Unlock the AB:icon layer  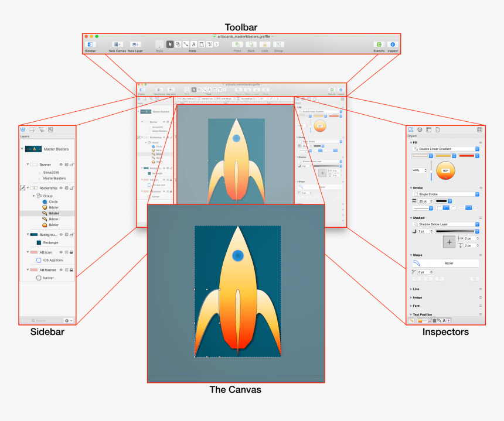click(71, 252)
